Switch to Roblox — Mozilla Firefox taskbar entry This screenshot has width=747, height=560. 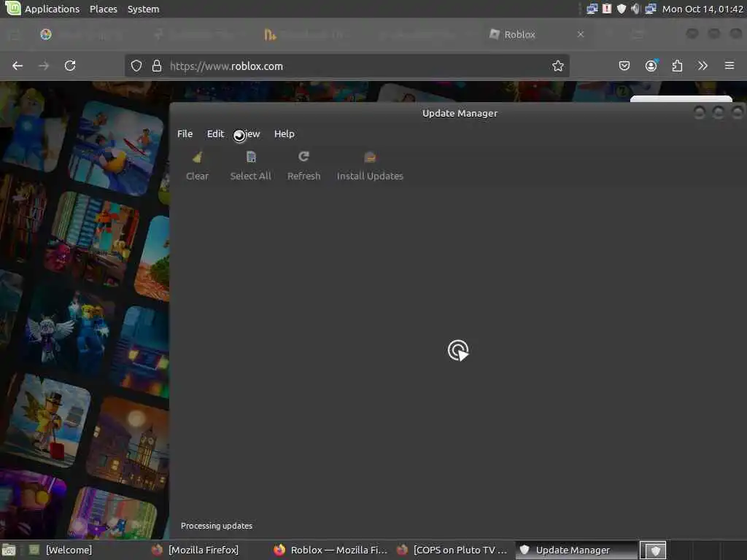(332, 550)
